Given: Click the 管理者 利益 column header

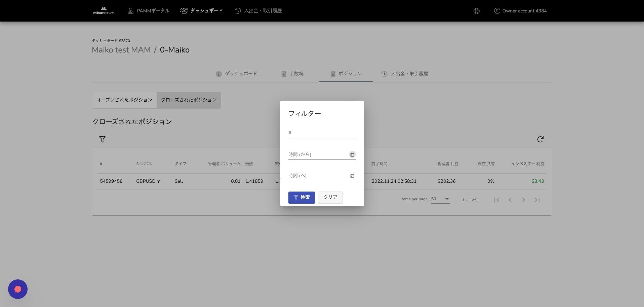Looking at the screenshot, I should (x=448, y=164).
